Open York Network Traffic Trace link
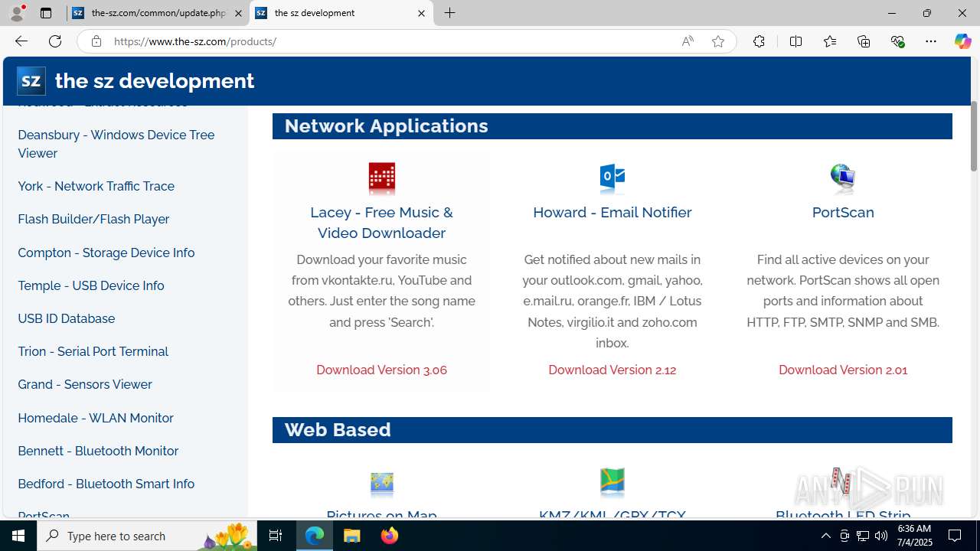 [96, 186]
